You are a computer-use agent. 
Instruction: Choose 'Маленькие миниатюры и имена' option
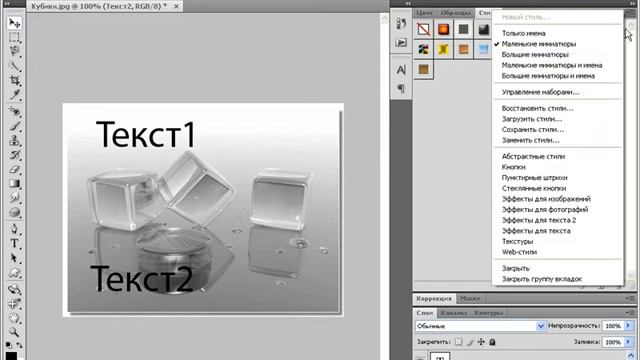(552, 65)
